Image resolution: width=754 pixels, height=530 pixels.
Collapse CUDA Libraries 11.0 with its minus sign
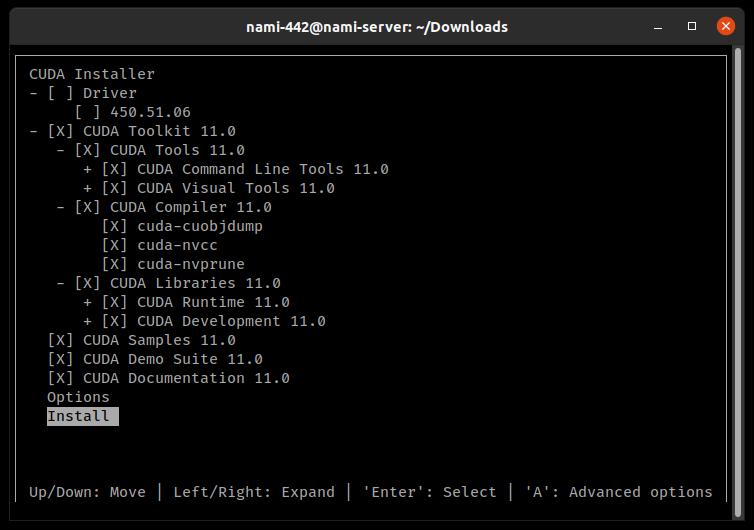tap(60, 283)
